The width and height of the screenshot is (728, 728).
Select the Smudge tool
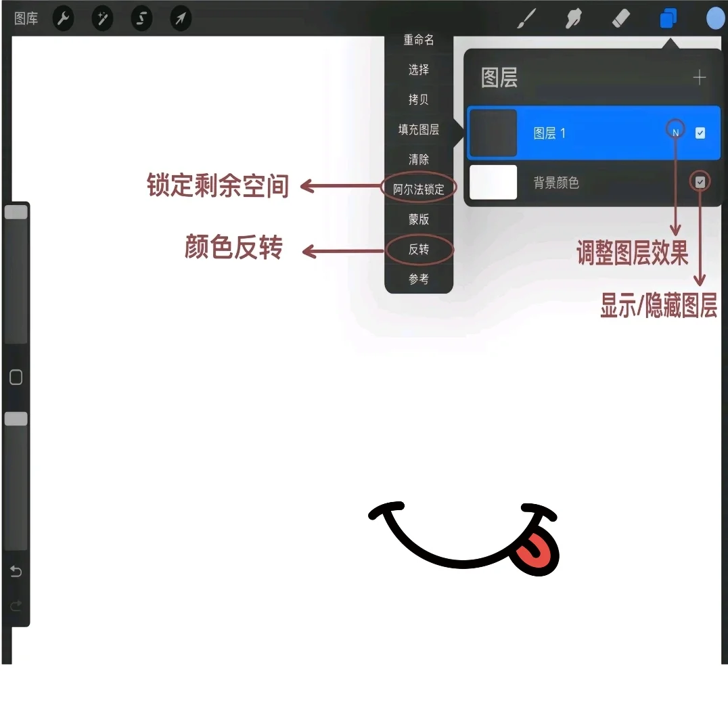[574, 18]
